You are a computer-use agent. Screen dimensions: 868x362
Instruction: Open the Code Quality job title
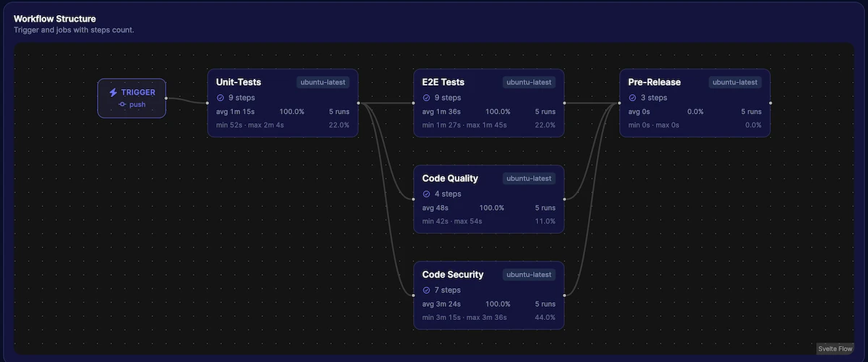[450, 179]
